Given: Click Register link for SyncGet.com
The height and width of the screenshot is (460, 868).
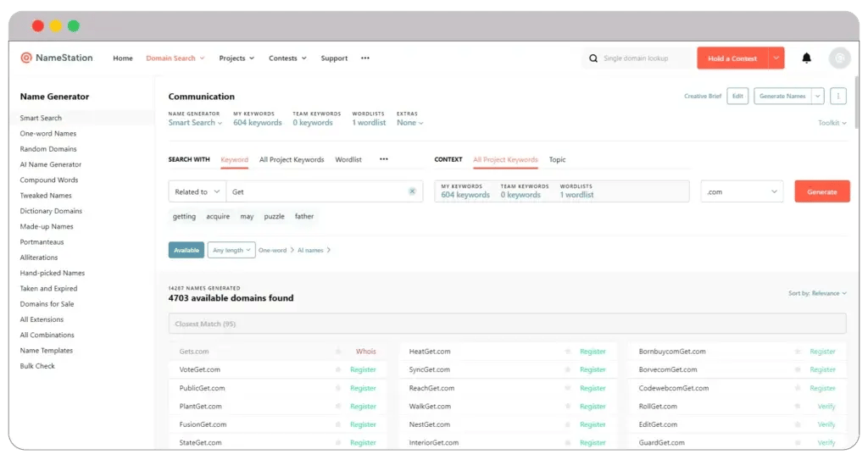Looking at the screenshot, I should (593, 370).
